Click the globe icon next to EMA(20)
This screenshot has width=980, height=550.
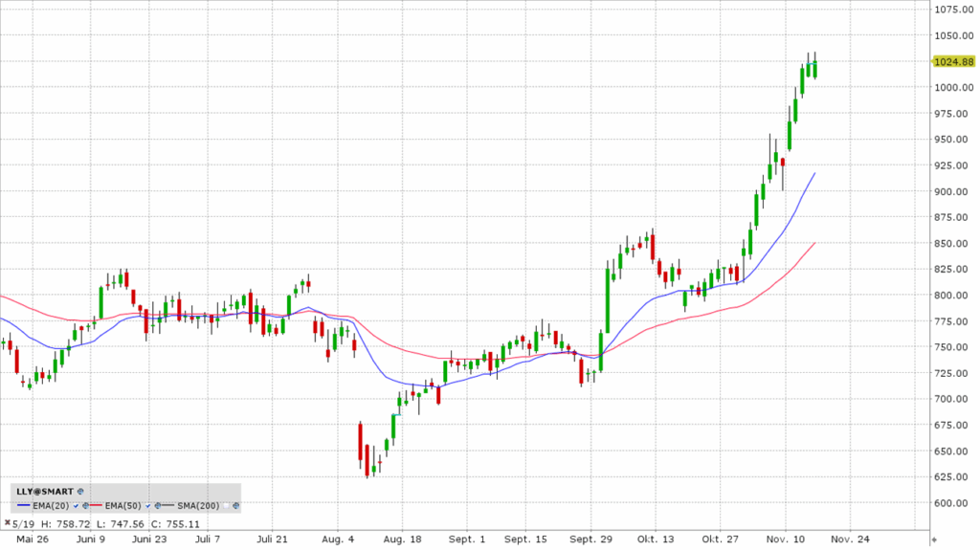pyautogui.click(x=85, y=506)
